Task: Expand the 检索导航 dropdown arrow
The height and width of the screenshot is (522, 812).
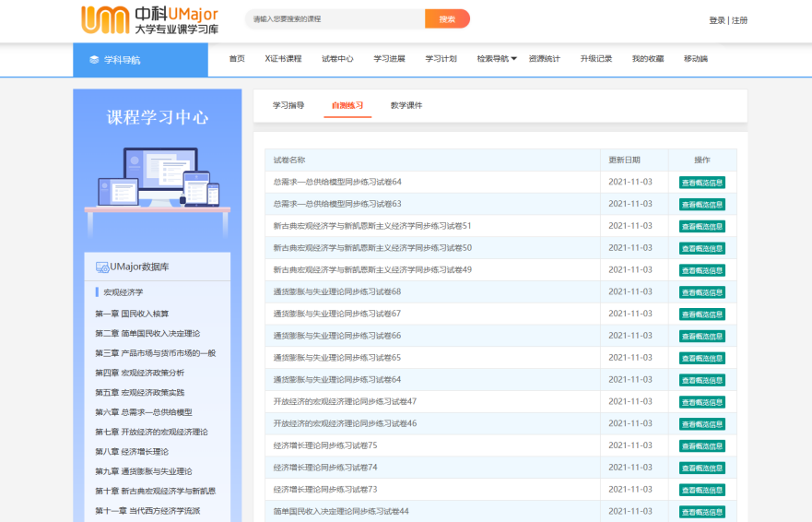Action: pos(514,59)
